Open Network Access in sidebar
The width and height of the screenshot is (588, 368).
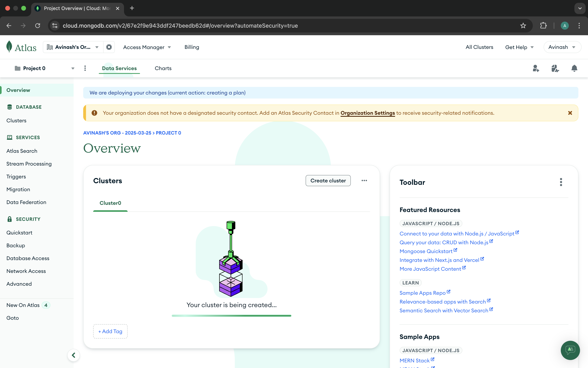(x=26, y=271)
